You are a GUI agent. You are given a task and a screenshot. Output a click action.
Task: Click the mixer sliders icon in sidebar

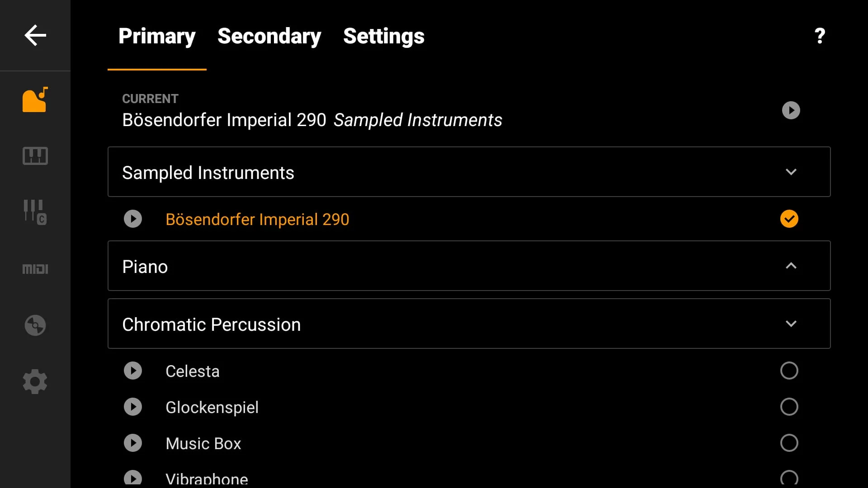(35, 212)
